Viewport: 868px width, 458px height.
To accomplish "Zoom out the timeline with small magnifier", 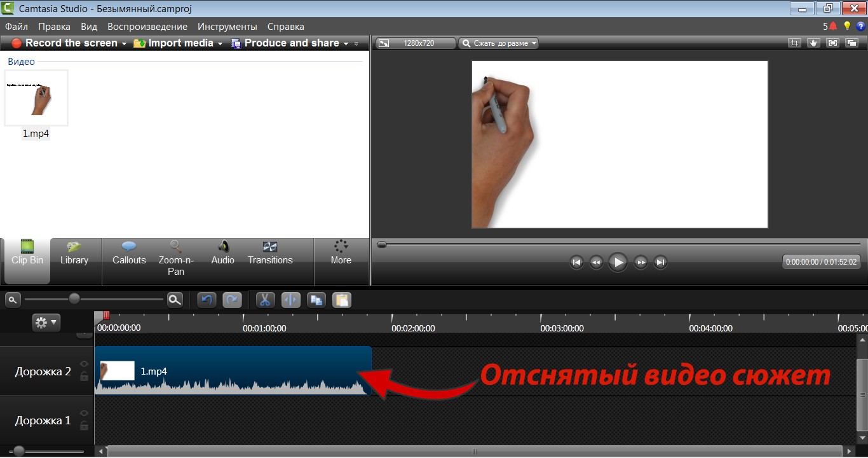I will click(11, 299).
